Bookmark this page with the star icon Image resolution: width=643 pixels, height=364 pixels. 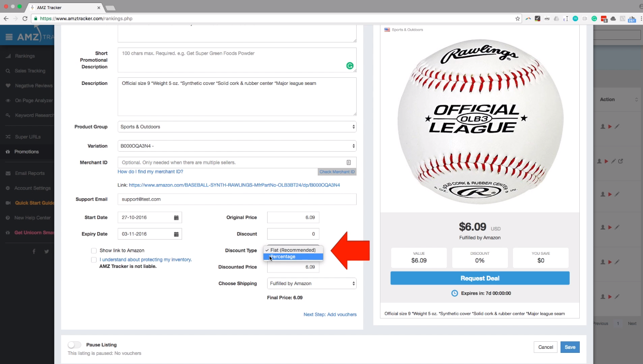(518, 19)
